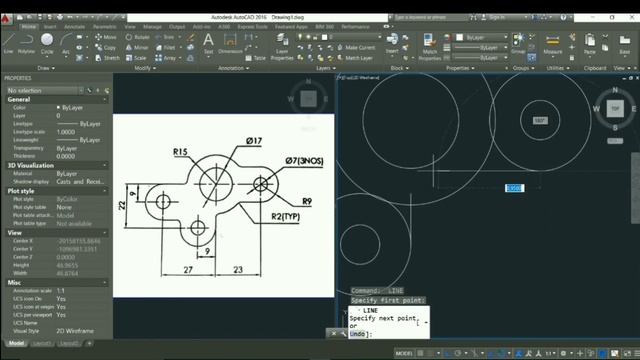This screenshot has height=360, width=640.
Task: Collapse the General properties section
Action: coord(104,99)
